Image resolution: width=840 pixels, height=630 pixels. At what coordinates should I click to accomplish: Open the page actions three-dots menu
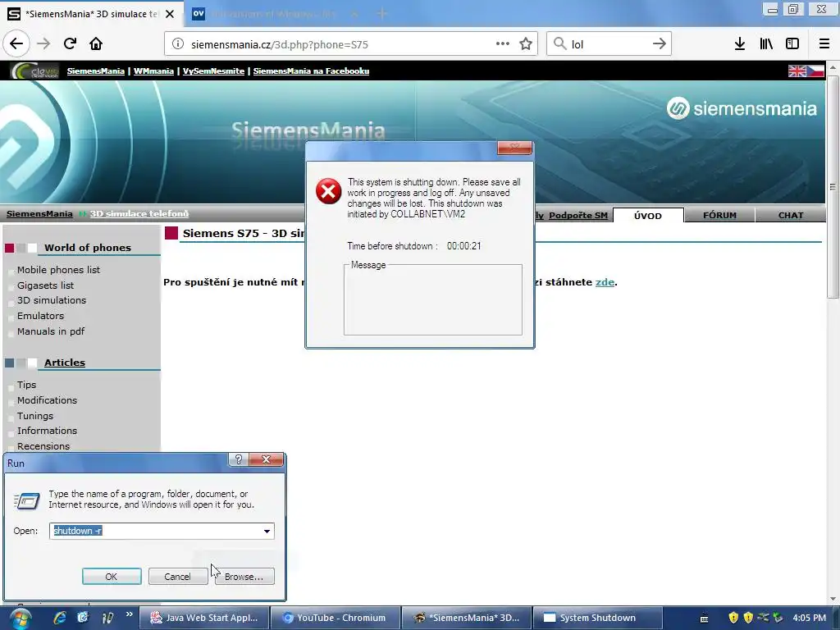pyautogui.click(x=502, y=44)
